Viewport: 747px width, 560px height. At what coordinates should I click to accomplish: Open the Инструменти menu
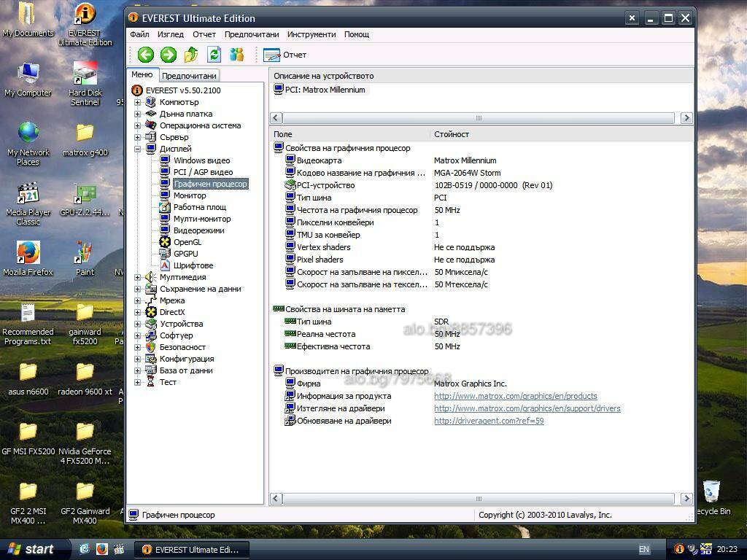coord(311,34)
